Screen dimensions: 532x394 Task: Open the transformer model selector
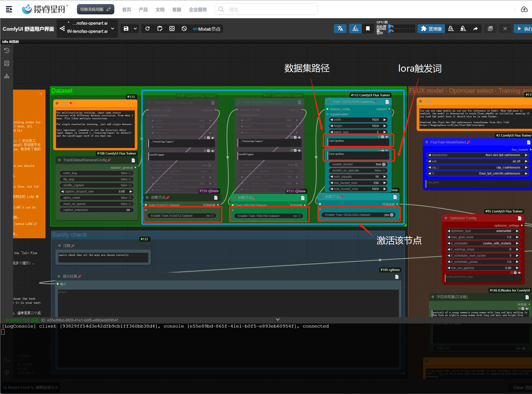tap(478, 155)
